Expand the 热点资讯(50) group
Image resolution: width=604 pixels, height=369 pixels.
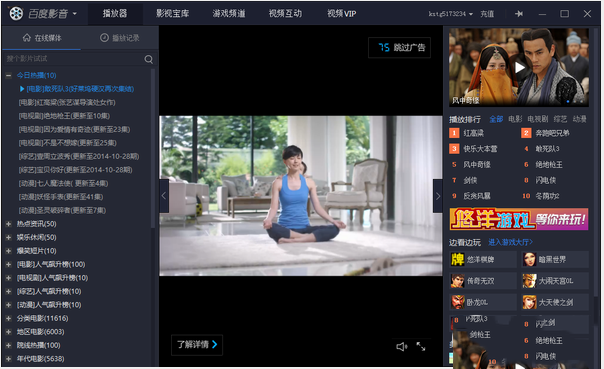(8, 224)
